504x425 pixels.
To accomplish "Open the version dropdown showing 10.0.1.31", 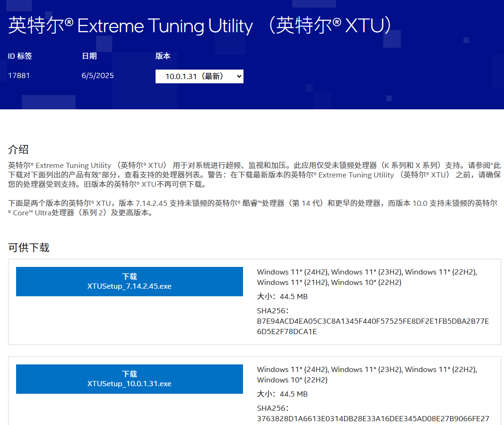I will pos(199,76).
